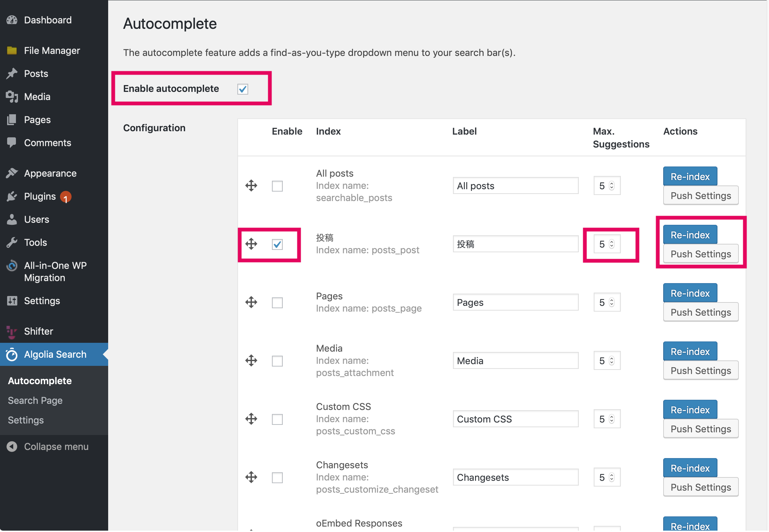Enable the Pages index checkbox

tap(277, 303)
